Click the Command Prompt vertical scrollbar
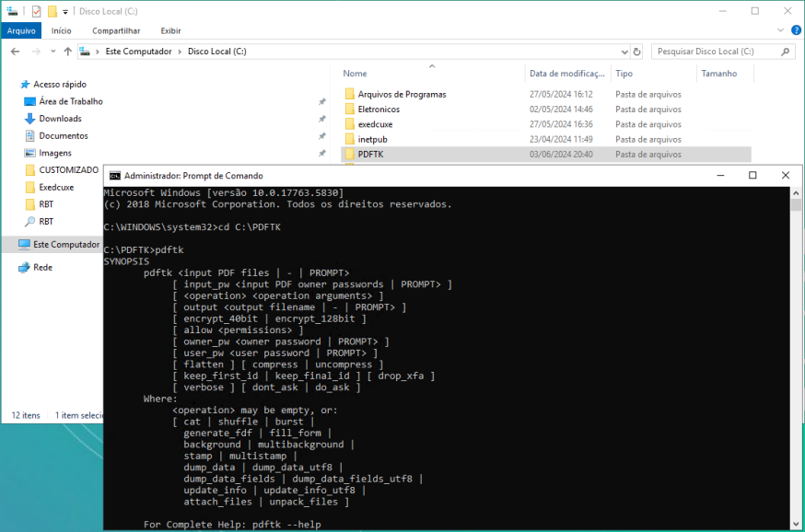The height and width of the screenshot is (532, 805). pos(797,359)
